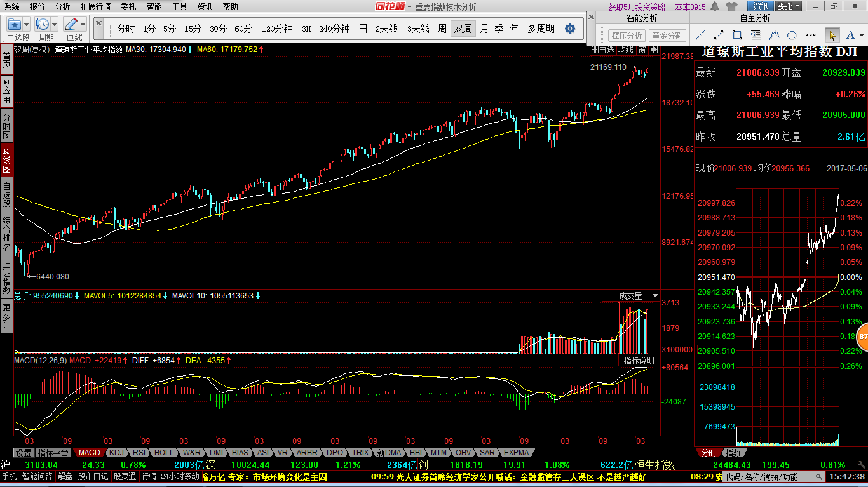The width and height of the screenshot is (868, 487).
Task: Select the ellipse drawing tool
Action: (792, 35)
